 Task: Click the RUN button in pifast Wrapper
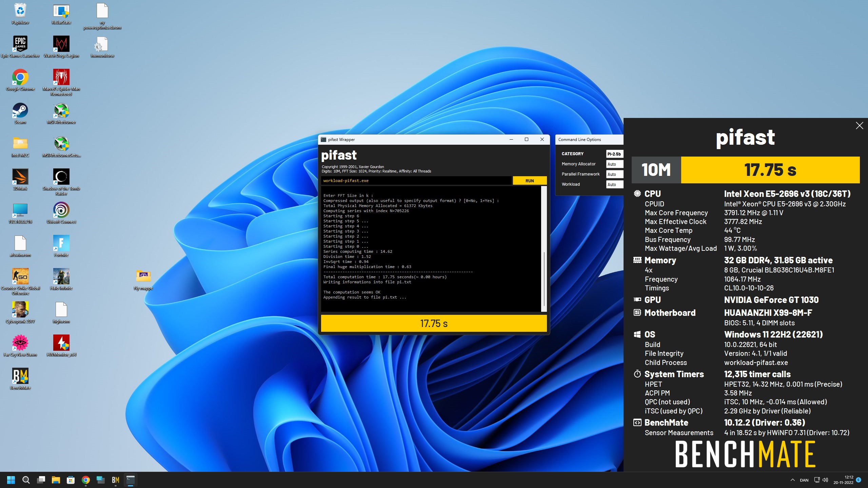click(530, 181)
